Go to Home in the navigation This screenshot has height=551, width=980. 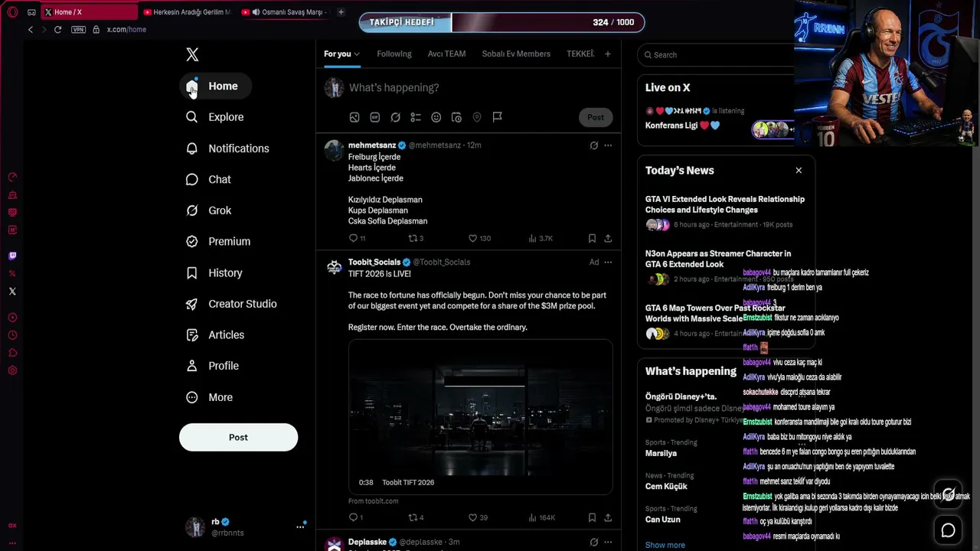(215, 86)
